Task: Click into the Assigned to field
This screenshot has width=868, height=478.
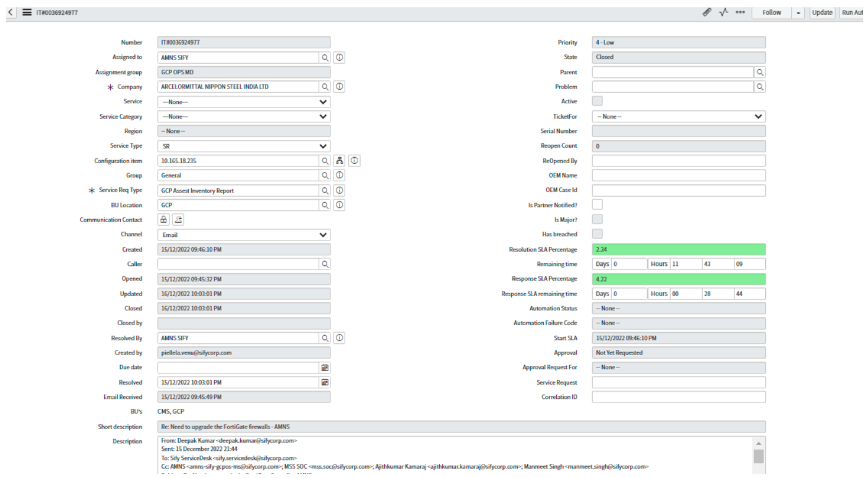Action: (x=238, y=57)
